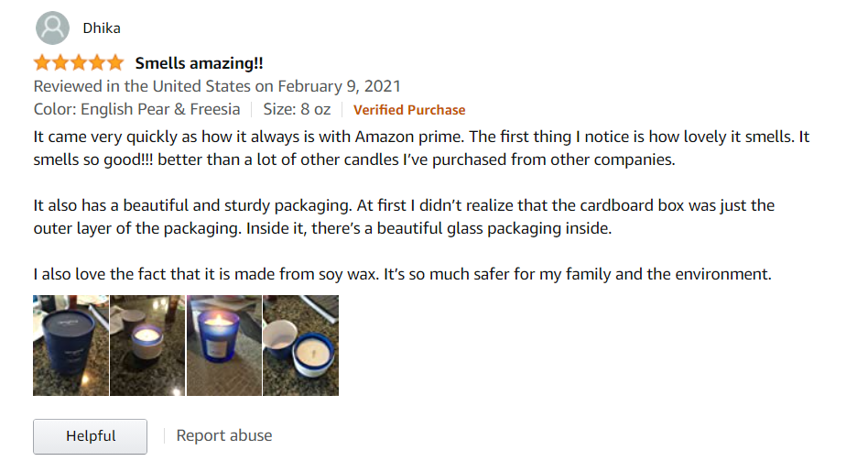Click the fifth orange rating star
The image size is (868, 472).
114,63
